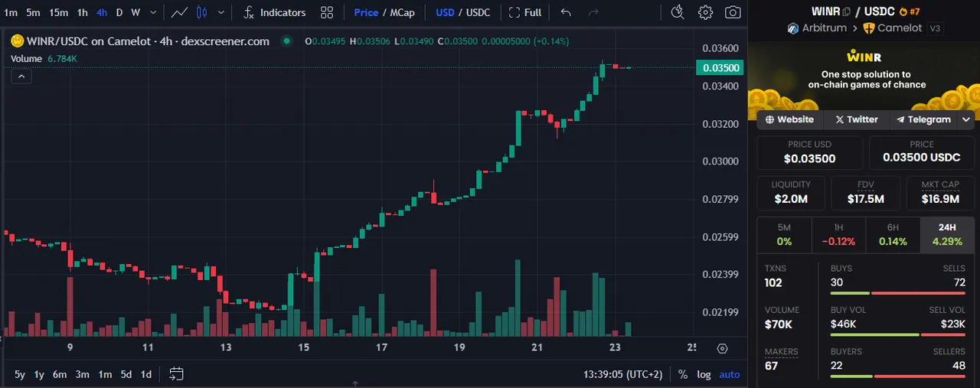
Task: Switch chart to MCap mode
Action: click(x=402, y=12)
